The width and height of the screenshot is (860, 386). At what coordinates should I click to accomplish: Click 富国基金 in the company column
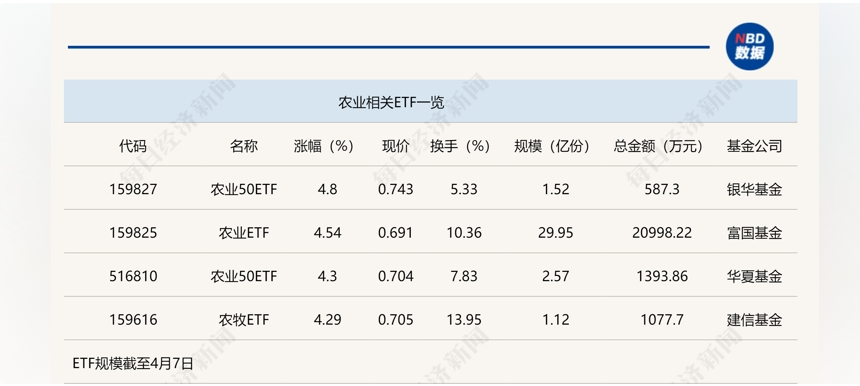click(x=754, y=232)
